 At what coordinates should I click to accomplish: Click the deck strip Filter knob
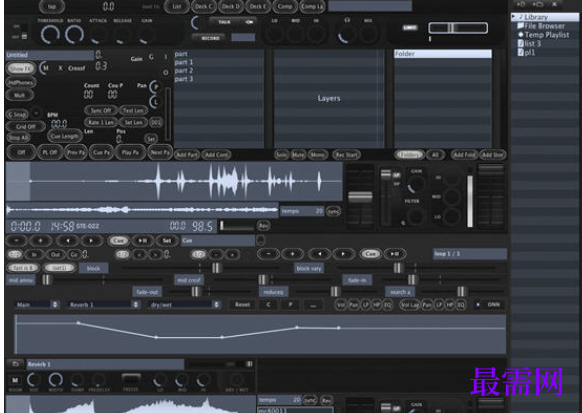click(415, 216)
